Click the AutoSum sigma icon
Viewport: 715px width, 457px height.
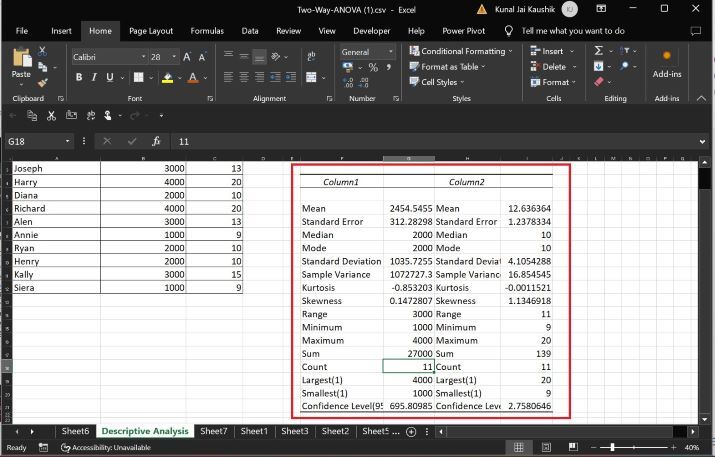tap(598, 51)
